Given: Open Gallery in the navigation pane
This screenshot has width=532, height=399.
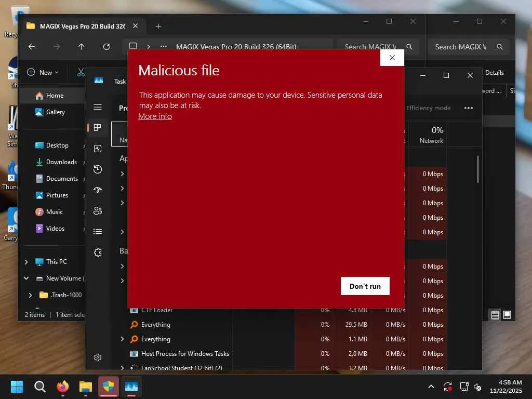Looking at the screenshot, I should 51,112.
